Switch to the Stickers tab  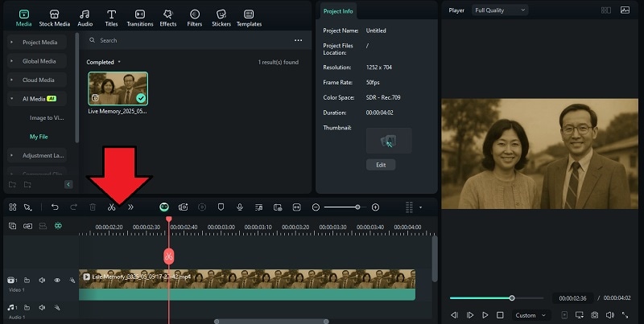tap(221, 18)
